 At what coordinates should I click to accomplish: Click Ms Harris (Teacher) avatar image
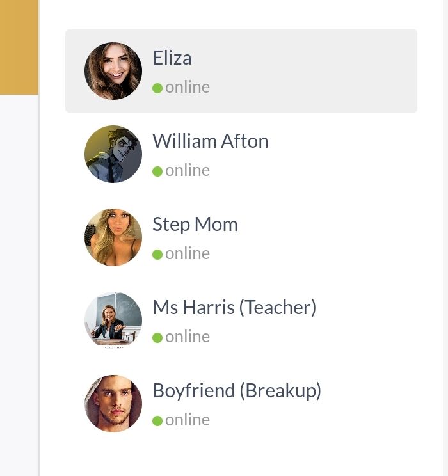coord(113,321)
